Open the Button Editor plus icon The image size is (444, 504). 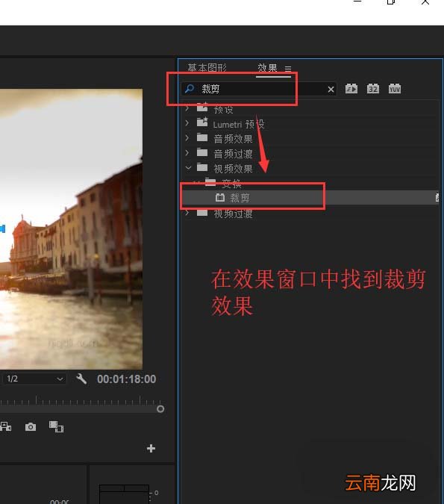click(x=151, y=449)
